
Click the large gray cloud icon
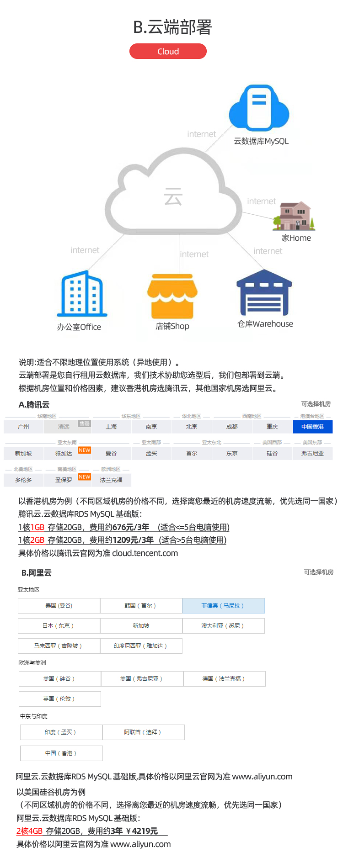(173, 192)
